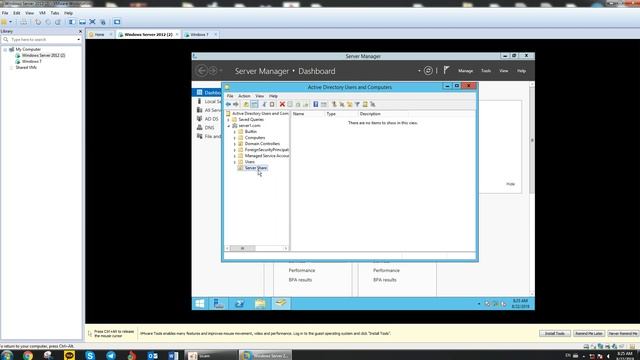Open the View menu in Active Directory
The height and width of the screenshot is (360, 640).
point(259,96)
